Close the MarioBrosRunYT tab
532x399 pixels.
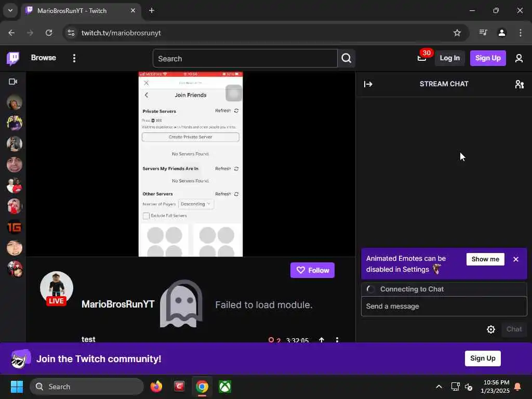point(133,10)
